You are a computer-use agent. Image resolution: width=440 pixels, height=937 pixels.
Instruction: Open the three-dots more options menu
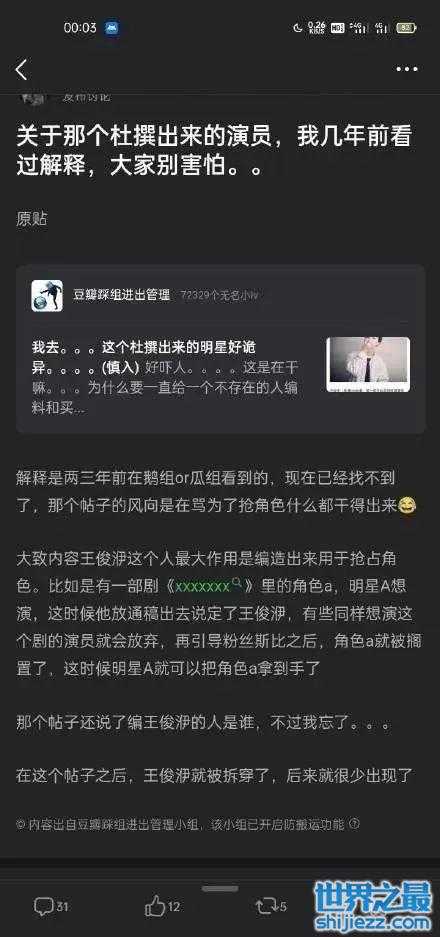coord(407,69)
